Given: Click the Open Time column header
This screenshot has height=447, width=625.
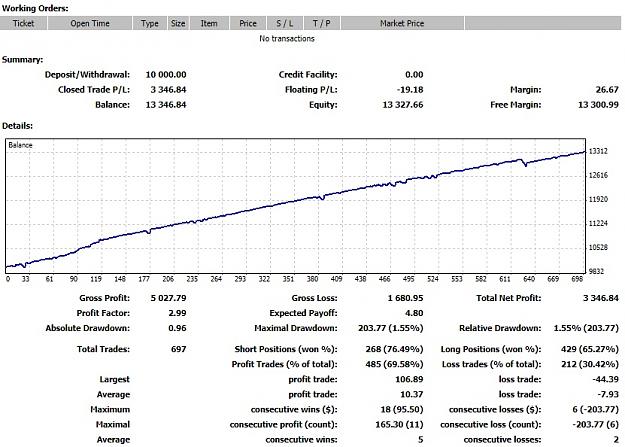Looking at the screenshot, I should pos(90,23).
